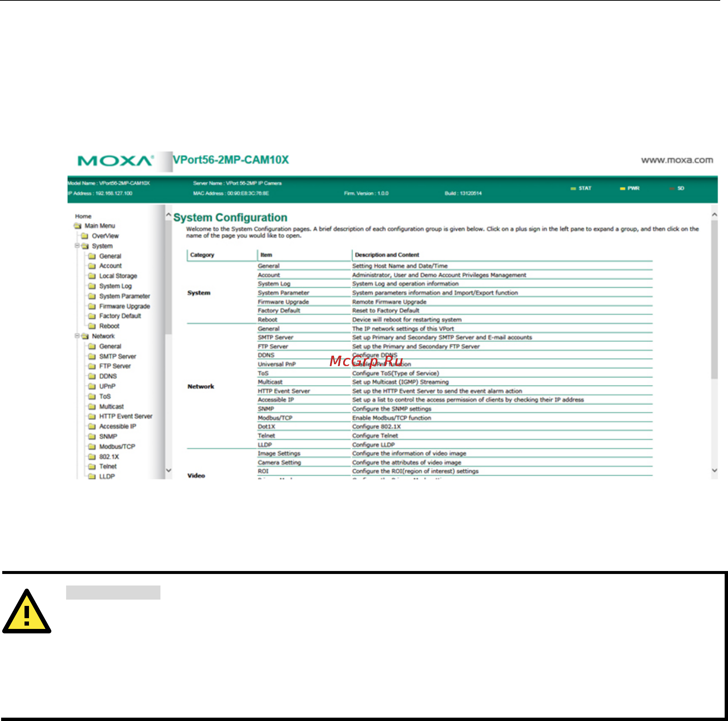Viewport: 728px width, 721px height.
Task: Open ROI item in table
Action: tap(263, 471)
